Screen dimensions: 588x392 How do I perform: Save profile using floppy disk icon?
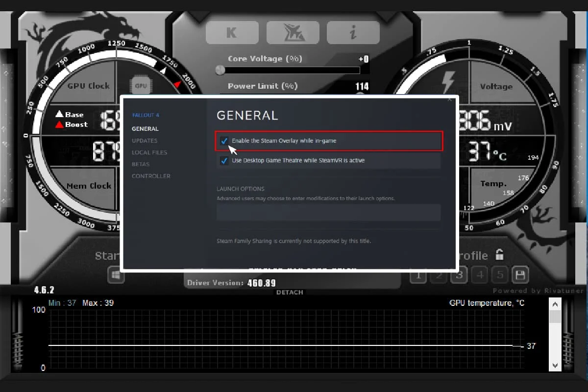(x=520, y=275)
